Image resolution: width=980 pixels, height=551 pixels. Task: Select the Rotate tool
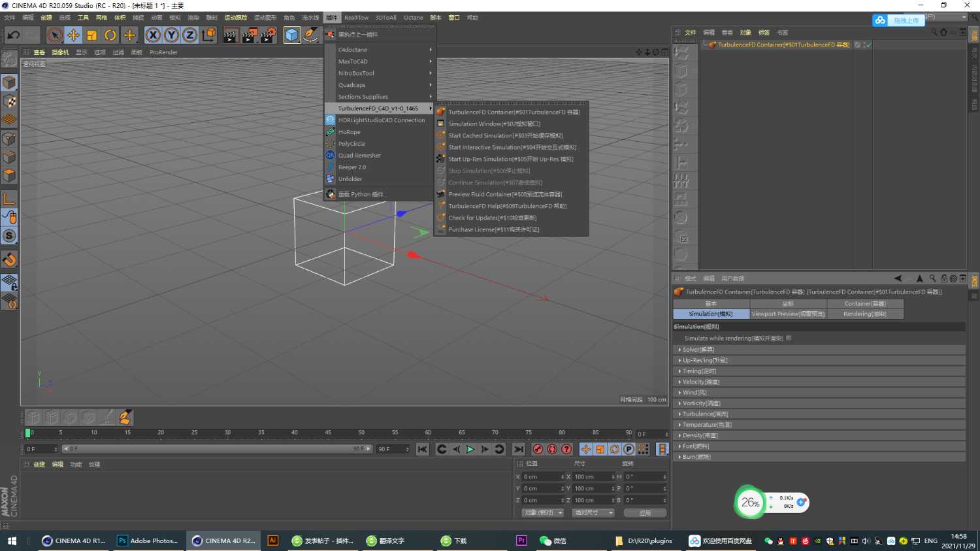[x=110, y=35]
